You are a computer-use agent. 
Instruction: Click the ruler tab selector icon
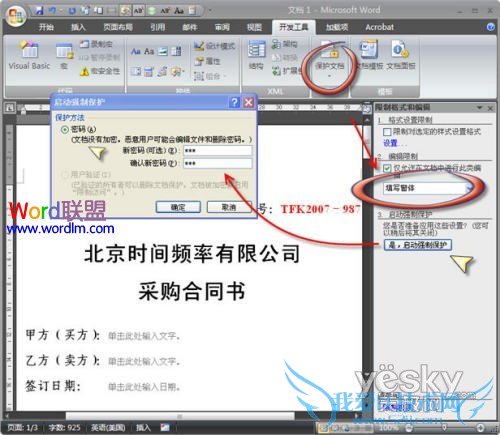pos(10,108)
